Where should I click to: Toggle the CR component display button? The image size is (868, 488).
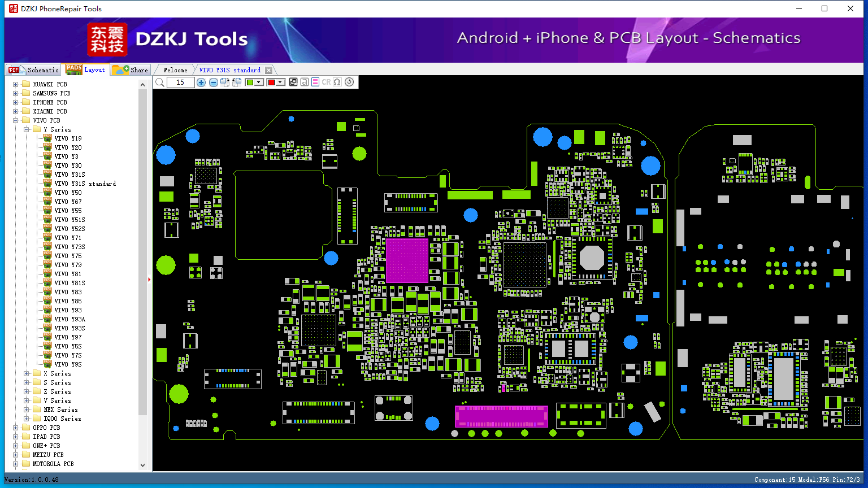tap(326, 82)
